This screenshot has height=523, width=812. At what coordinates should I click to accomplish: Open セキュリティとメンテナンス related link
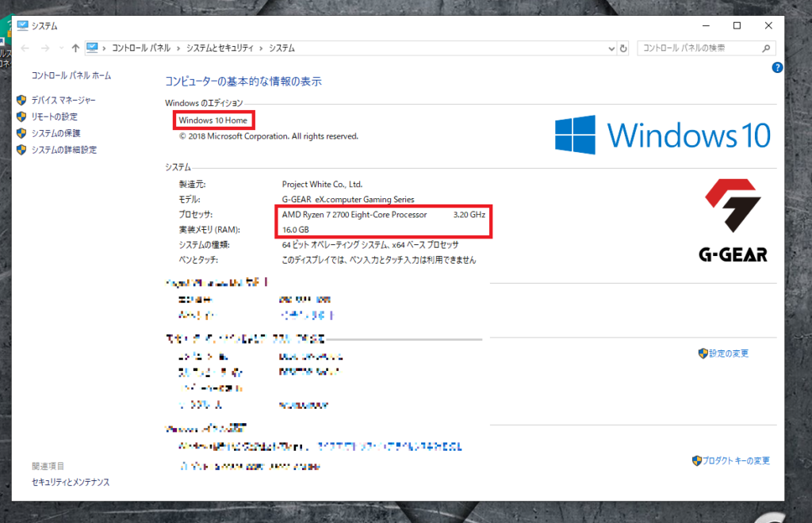click(71, 482)
